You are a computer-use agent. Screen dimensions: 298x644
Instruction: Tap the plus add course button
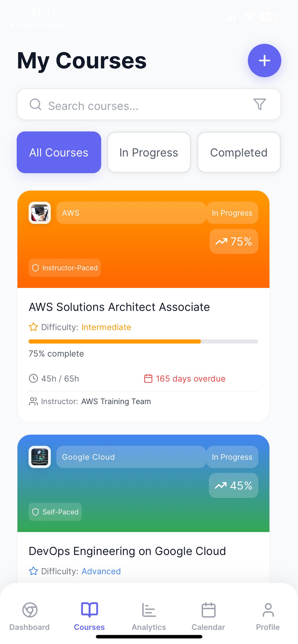coord(265,61)
